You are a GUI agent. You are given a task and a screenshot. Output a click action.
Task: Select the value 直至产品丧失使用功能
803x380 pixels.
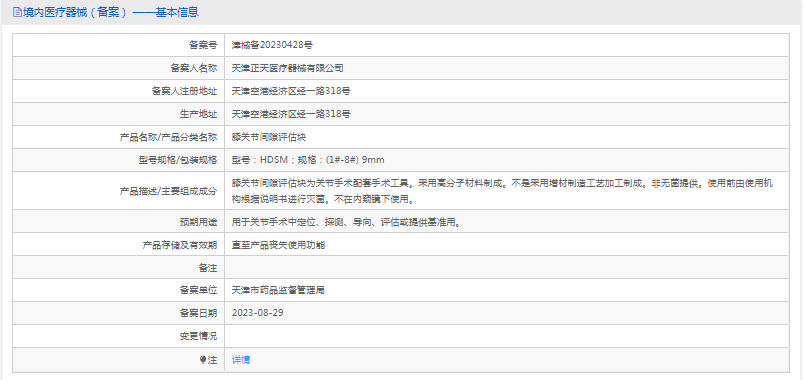278,245
